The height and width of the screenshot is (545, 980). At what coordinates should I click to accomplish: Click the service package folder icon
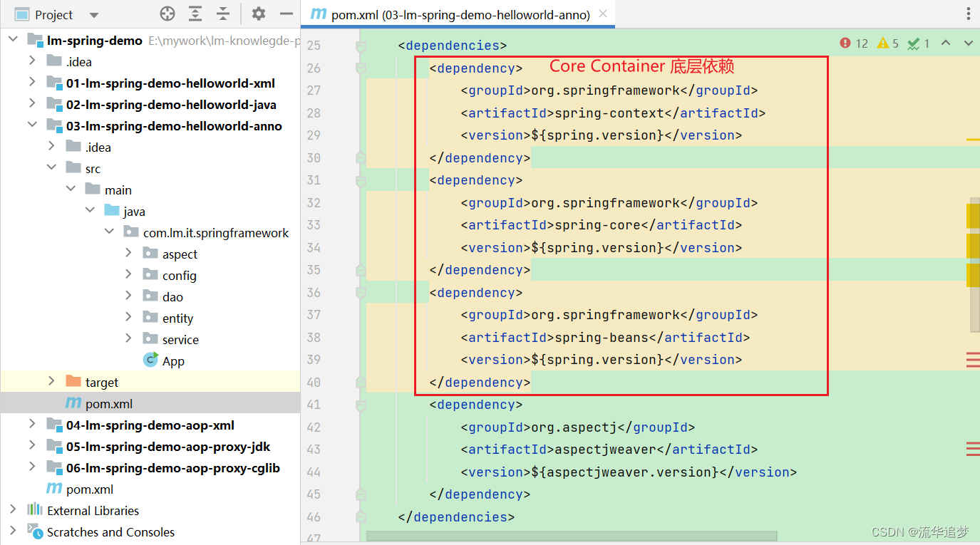150,338
